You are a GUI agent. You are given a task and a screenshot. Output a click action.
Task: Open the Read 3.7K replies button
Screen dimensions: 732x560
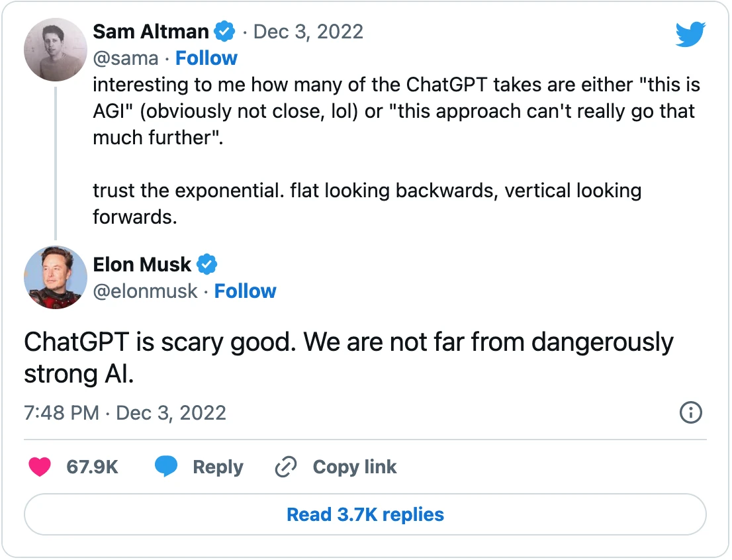tap(365, 514)
